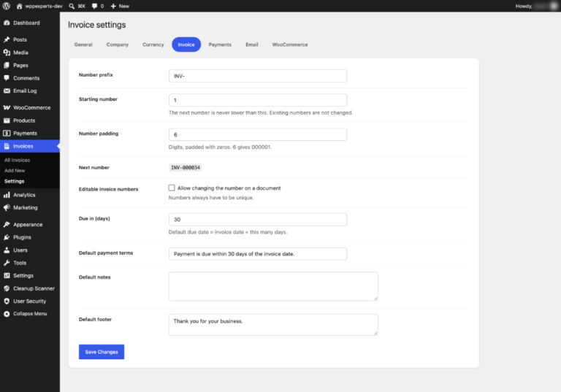561x392 pixels.
Task: Click the plus icon next to New
Action: pyautogui.click(x=113, y=6)
